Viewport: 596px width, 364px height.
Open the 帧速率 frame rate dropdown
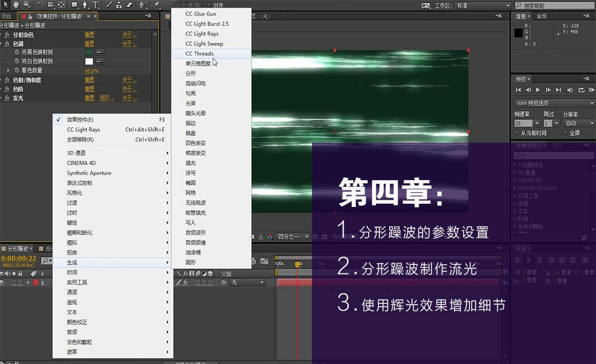tap(537, 123)
